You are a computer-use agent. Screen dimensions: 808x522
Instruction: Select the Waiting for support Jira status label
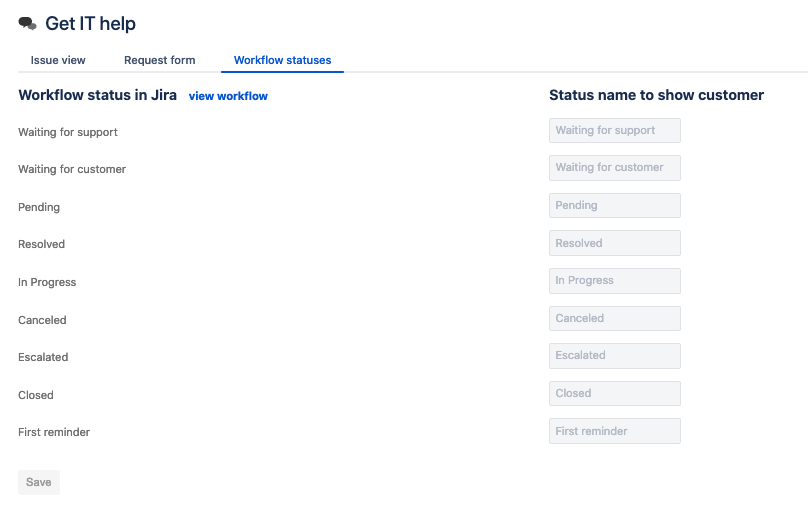pos(68,132)
